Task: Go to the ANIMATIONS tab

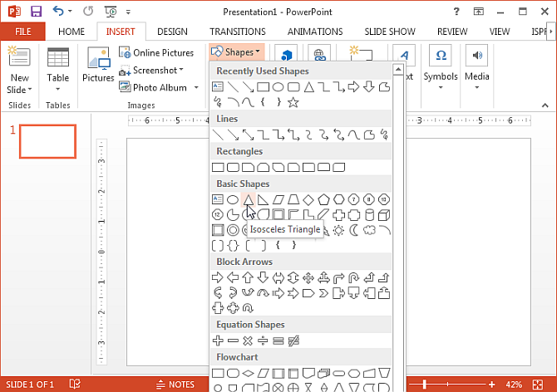Action: [315, 32]
